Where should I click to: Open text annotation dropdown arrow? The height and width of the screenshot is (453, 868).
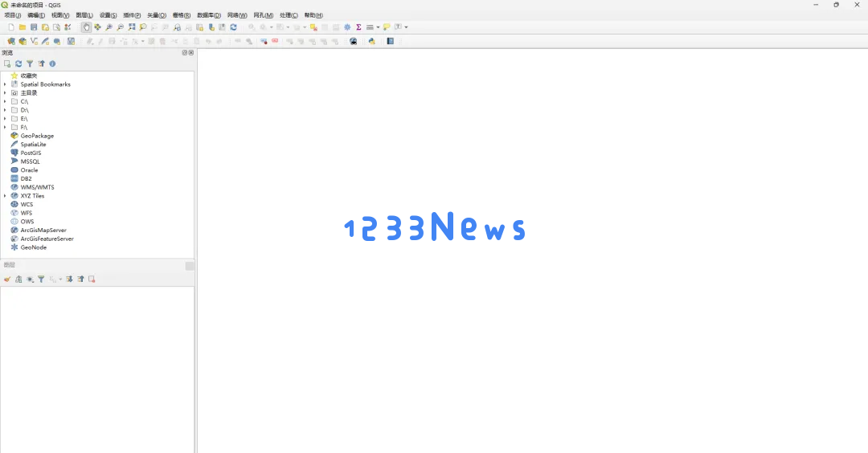coord(407,27)
